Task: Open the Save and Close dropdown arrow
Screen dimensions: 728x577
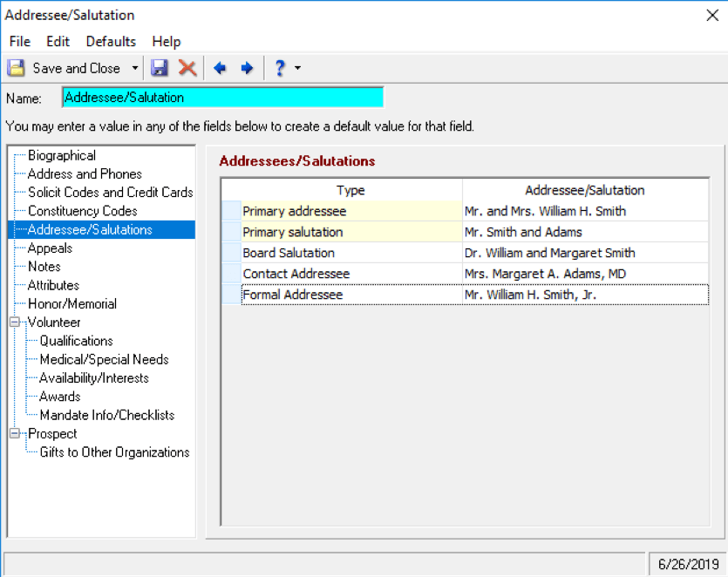Action: 134,68
